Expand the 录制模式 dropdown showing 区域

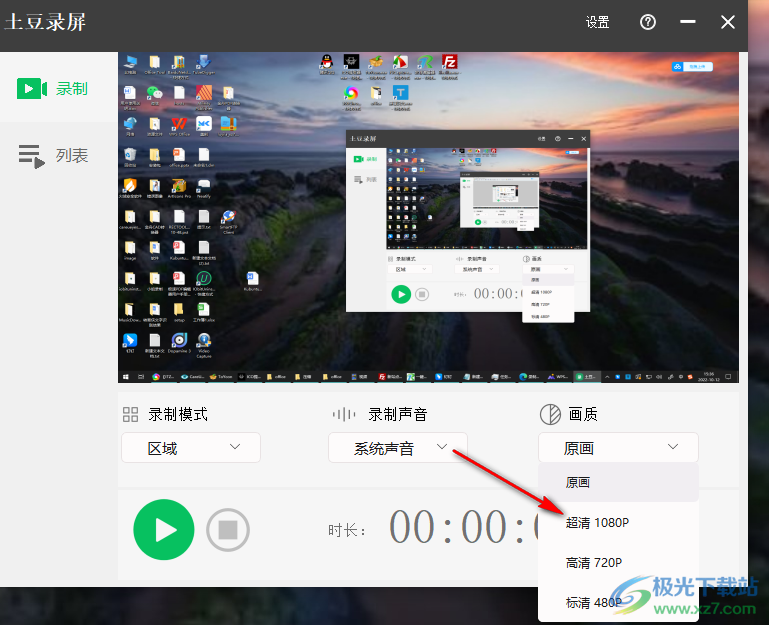click(191, 447)
